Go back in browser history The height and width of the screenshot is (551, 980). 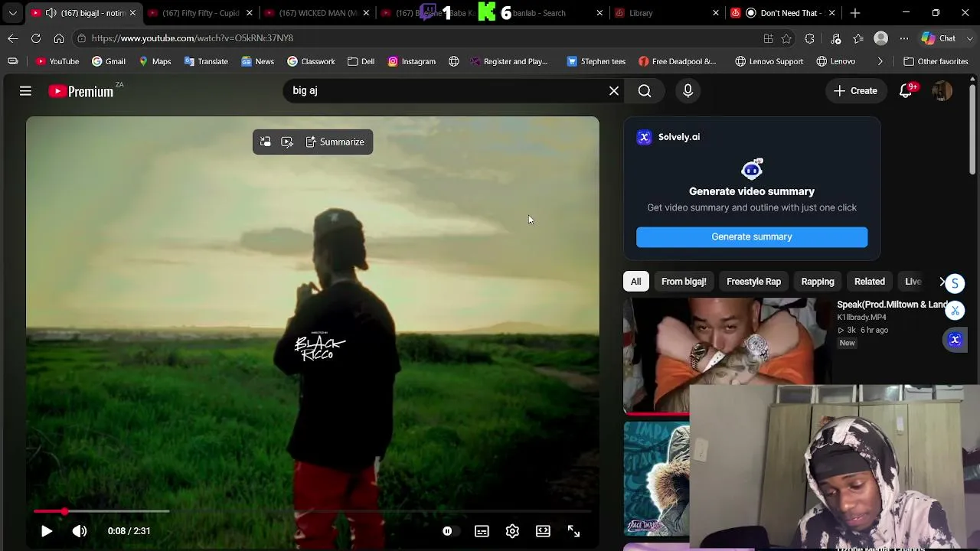[13, 38]
